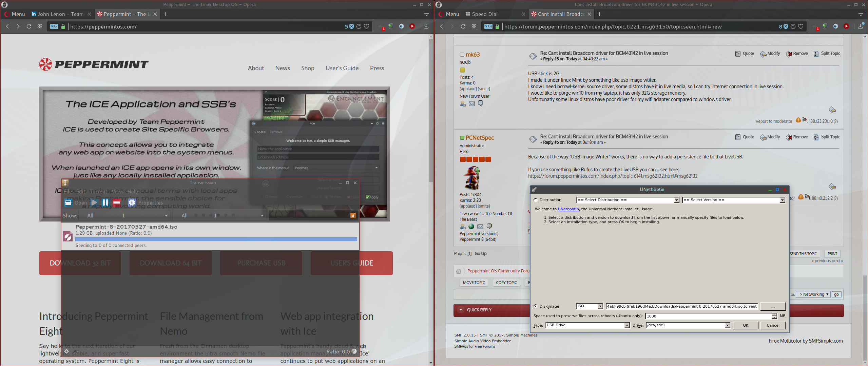The height and width of the screenshot is (366, 868).
Task: Open Opera Menu in left window
Action: [x=15, y=14]
